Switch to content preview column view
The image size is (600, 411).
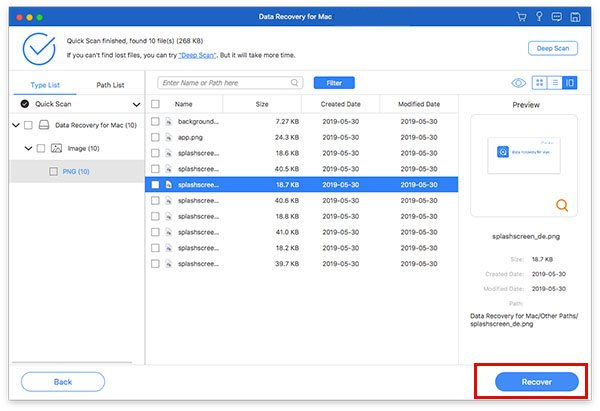pyautogui.click(x=570, y=83)
